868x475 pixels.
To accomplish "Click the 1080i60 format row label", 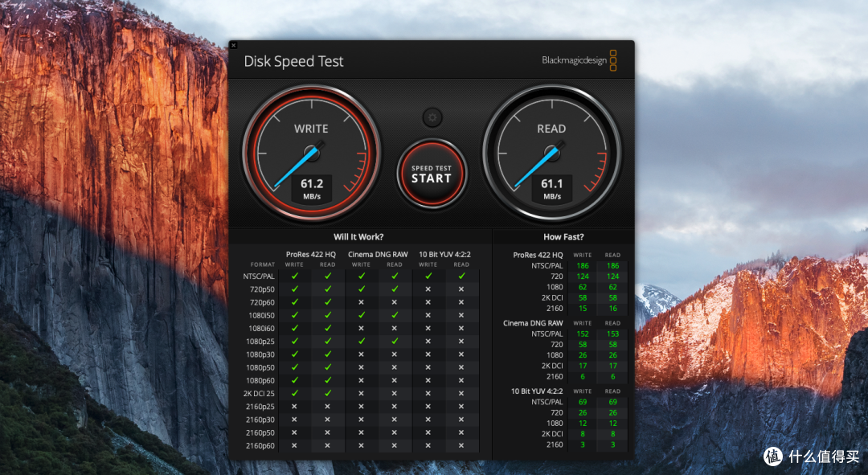I will [261, 328].
